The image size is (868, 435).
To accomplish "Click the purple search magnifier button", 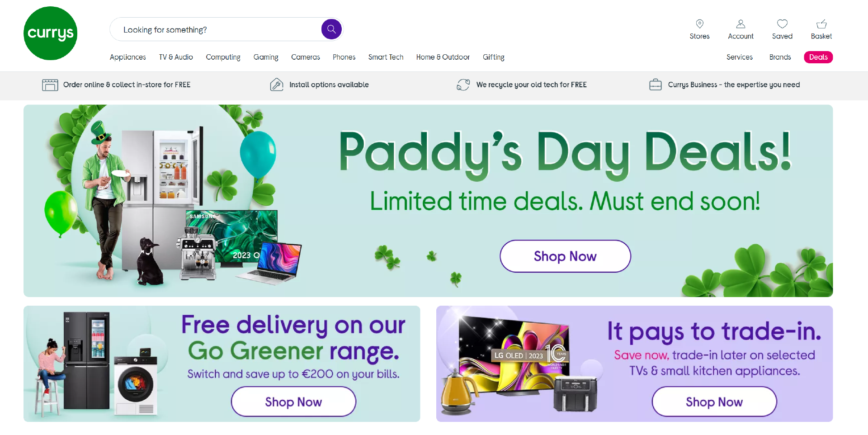I will tap(331, 29).
